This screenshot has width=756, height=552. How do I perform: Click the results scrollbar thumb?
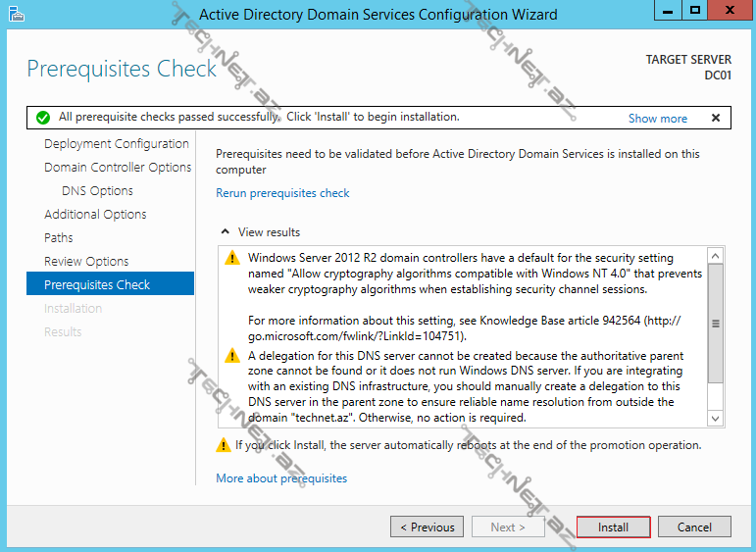point(715,324)
